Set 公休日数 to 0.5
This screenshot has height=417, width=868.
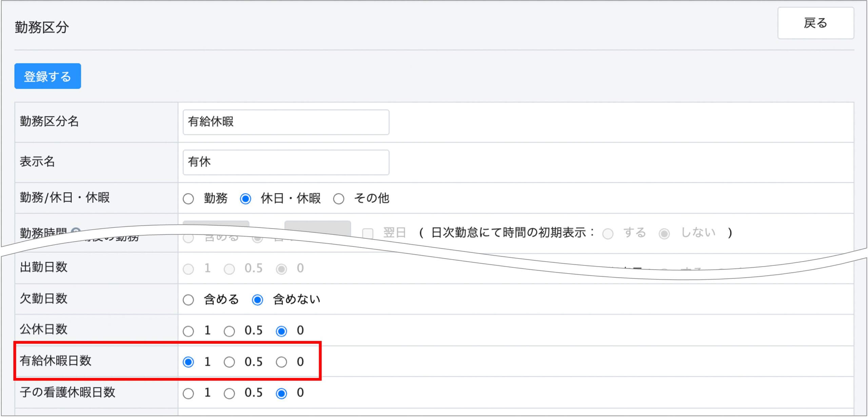[229, 331]
